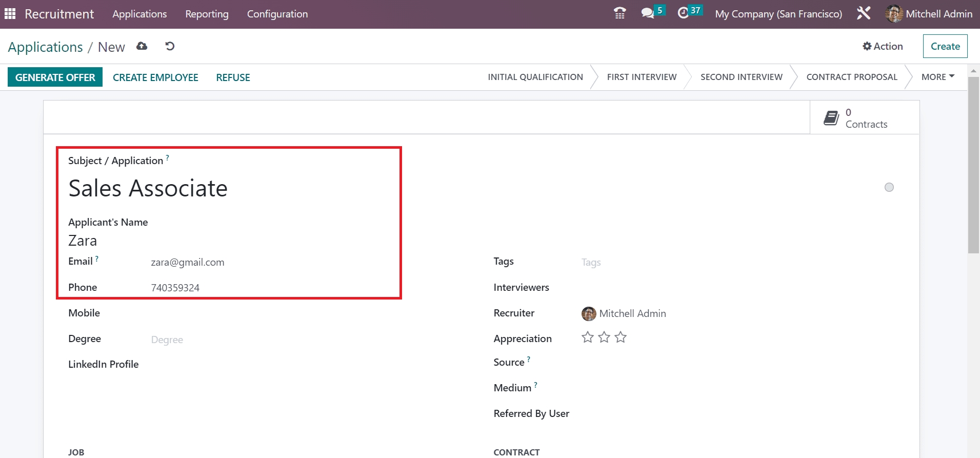Click the debug tools wrench icon

point(864,14)
